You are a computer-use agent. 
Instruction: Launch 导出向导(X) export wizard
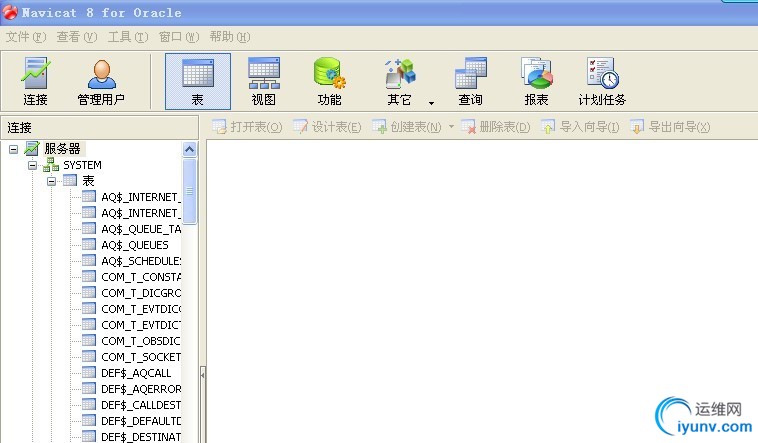click(670, 127)
